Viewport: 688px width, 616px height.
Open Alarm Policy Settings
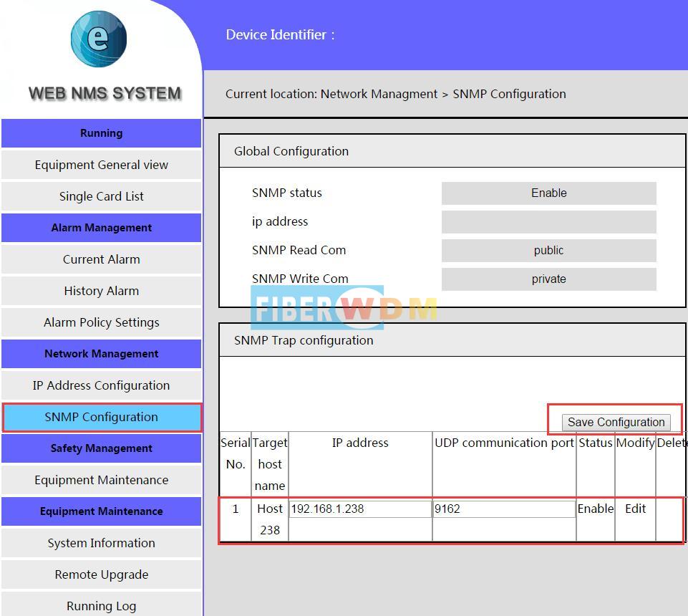tap(102, 323)
